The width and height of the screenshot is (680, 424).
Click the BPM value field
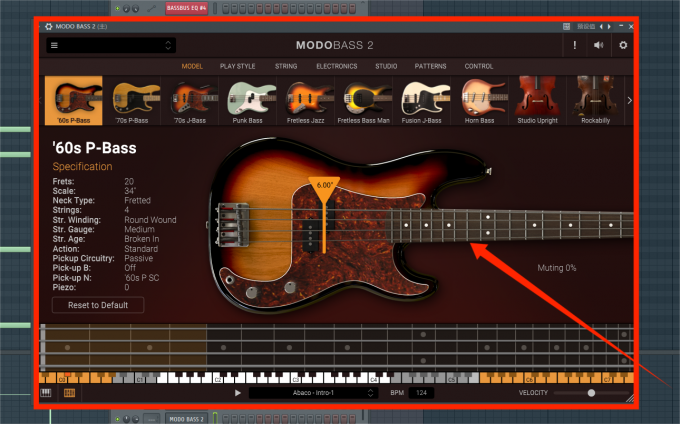coord(421,393)
